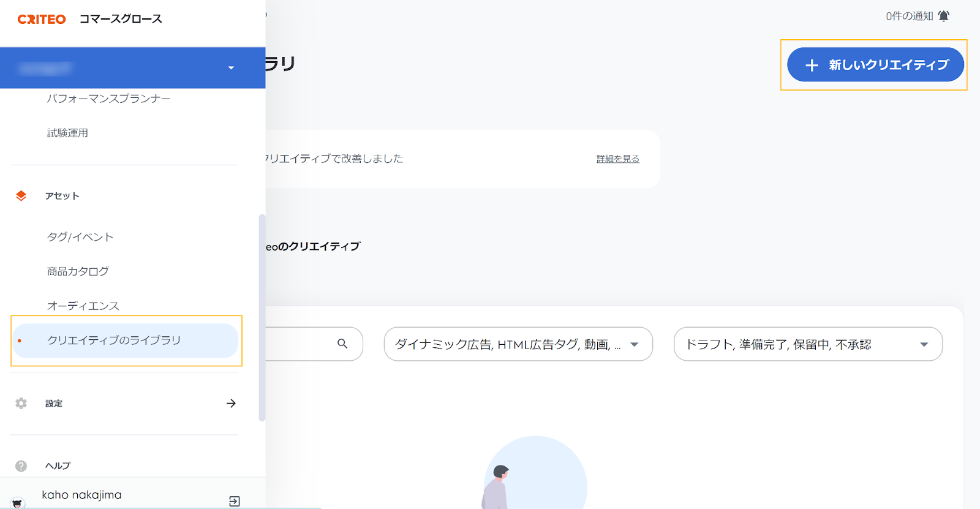Select オーディエンス menu item

[83, 306]
